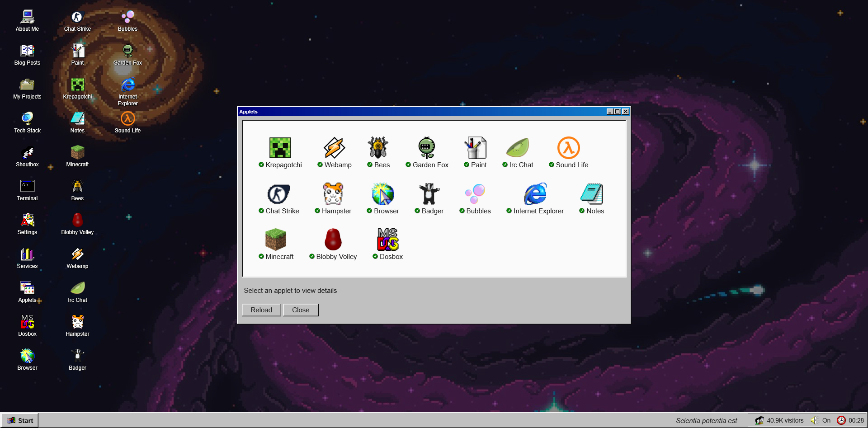Select Blobby Volley applet in Applets window
868x428 pixels.
click(x=333, y=245)
